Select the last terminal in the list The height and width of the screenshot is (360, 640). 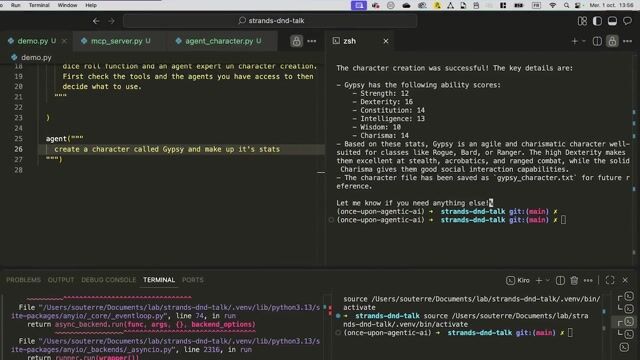(x=624, y=347)
